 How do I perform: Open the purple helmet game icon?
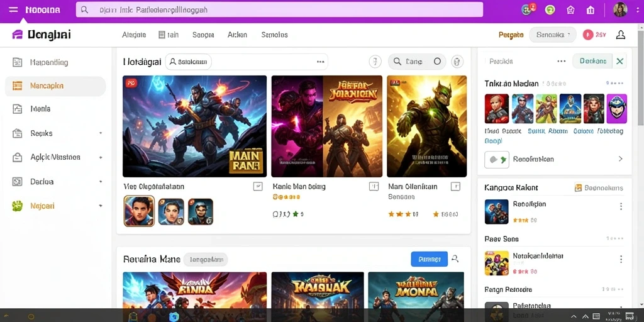(617, 108)
